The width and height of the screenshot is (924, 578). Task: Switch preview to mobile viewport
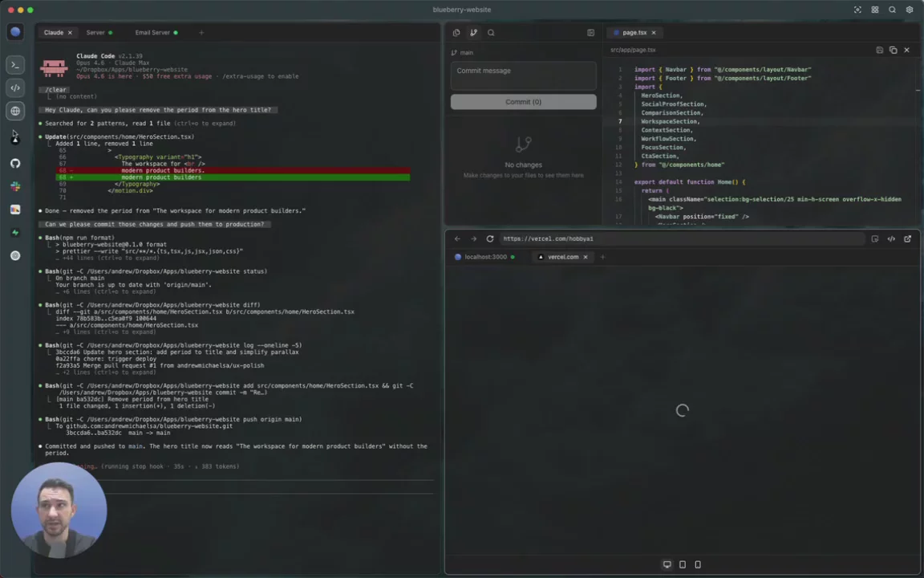click(698, 564)
